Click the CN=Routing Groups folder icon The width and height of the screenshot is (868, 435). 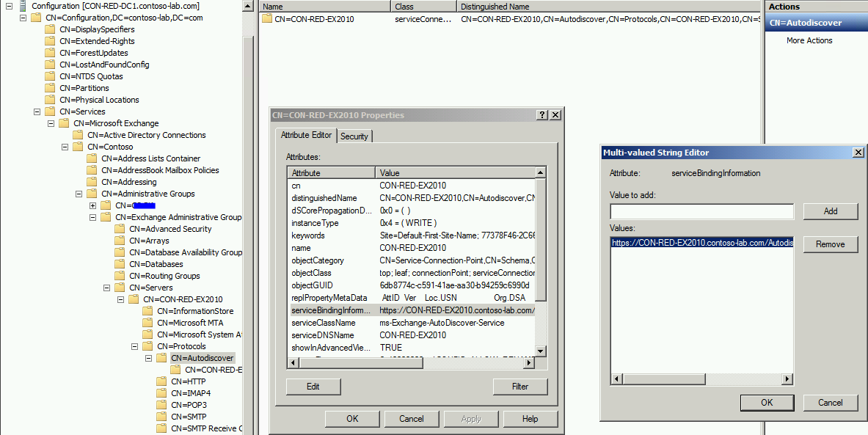click(x=120, y=276)
